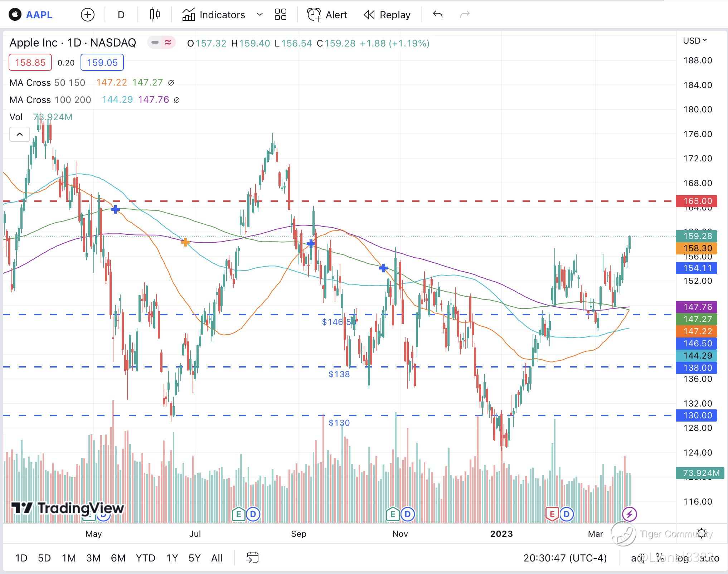Toggle auto scale on price axis
This screenshot has height=574, width=728.
(709, 558)
